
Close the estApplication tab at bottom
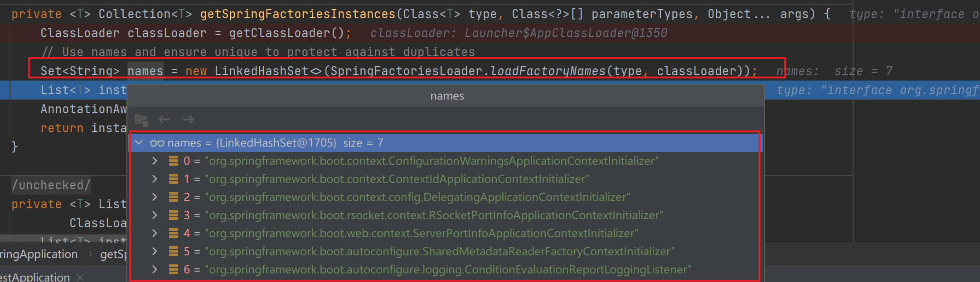(x=80, y=277)
